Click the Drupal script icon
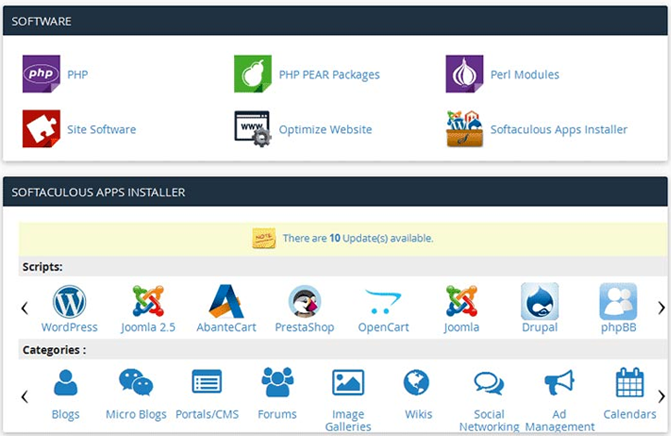This screenshot has height=436, width=671. [540, 301]
